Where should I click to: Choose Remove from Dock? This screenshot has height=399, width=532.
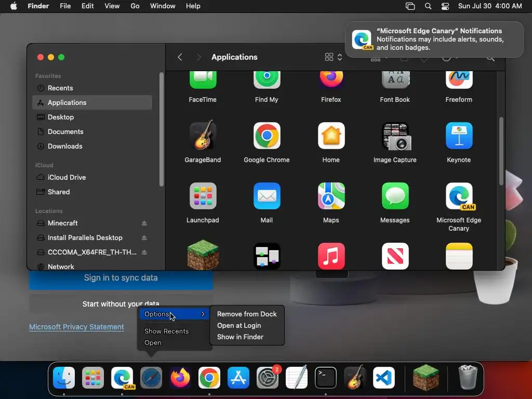pyautogui.click(x=247, y=314)
